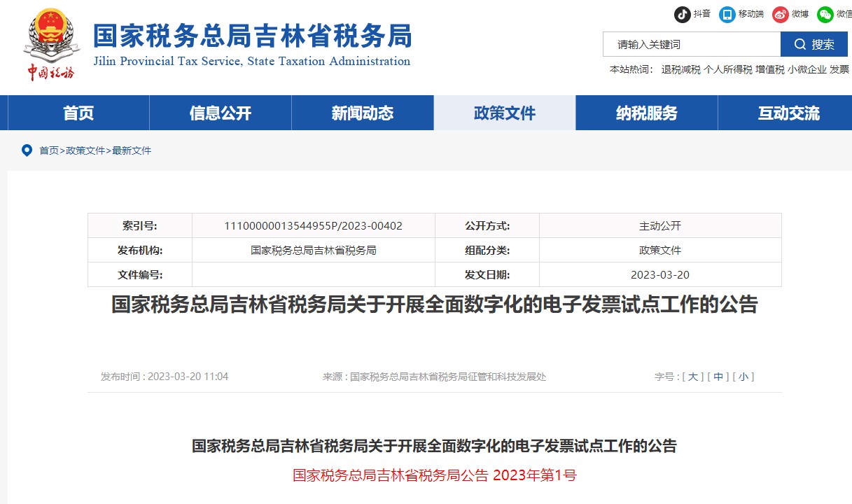Go to the 新闻动态 tab
This screenshot has width=852, height=504.
(x=363, y=113)
